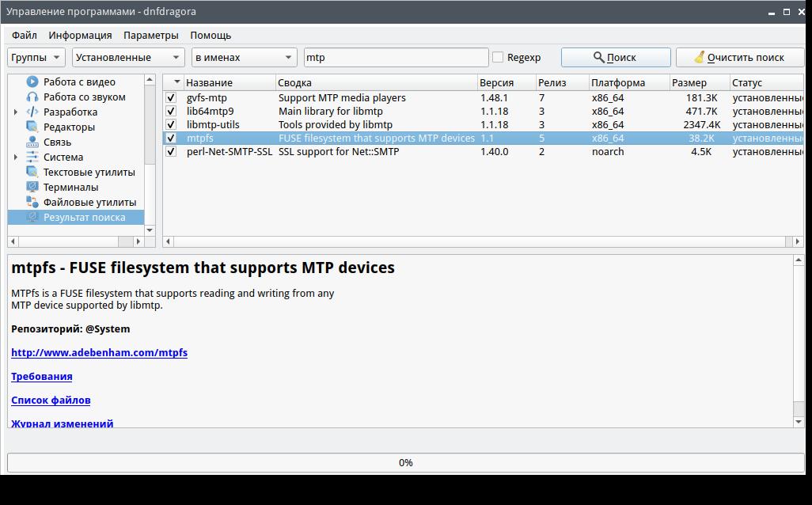Uncheck the perl-Net-SMTP-SSL package checkbox
The height and width of the screenshot is (505, 812).
[x=171, y=151]
